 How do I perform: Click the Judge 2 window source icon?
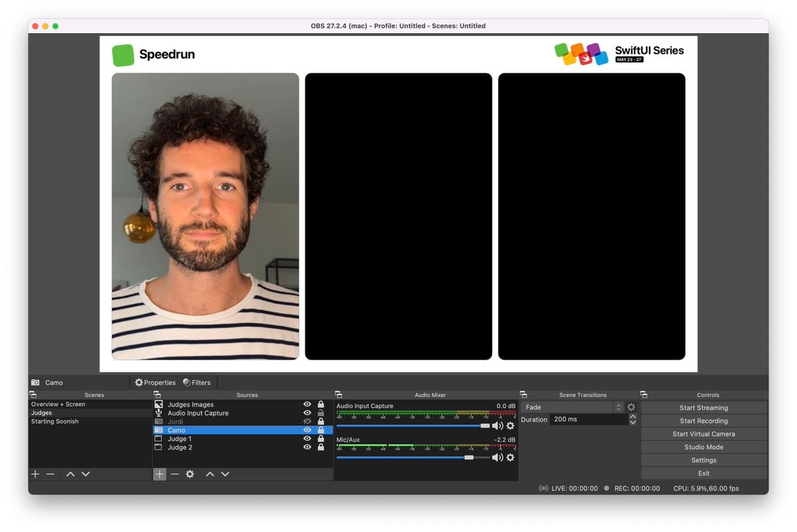(x=159, y=448)
